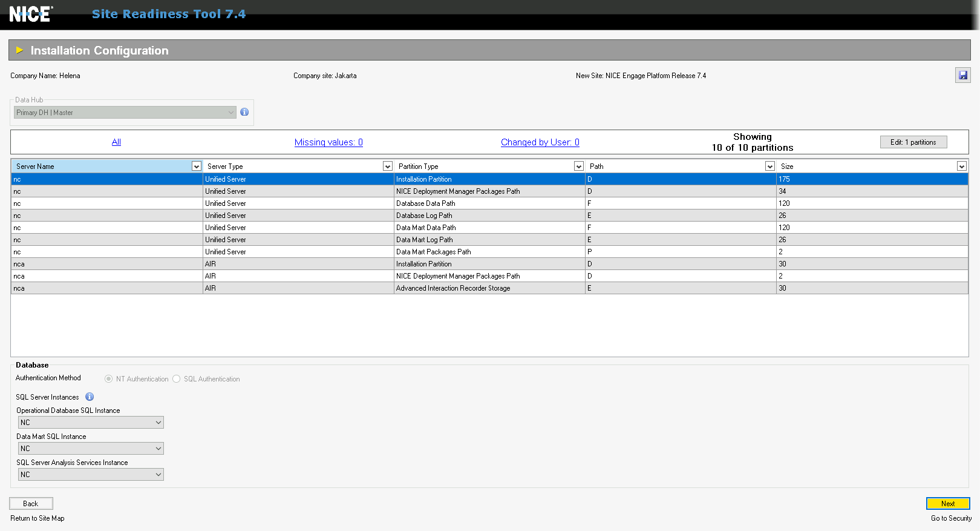
Task: Open the Server Type column filter dropdown
Action: point(387,167)
